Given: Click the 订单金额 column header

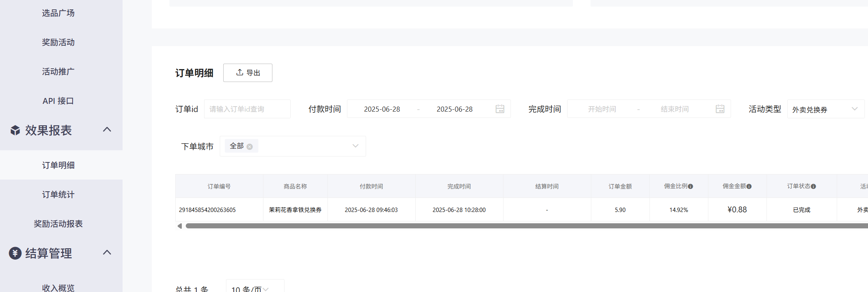Looking at the screenshot, I should [621, 186].
